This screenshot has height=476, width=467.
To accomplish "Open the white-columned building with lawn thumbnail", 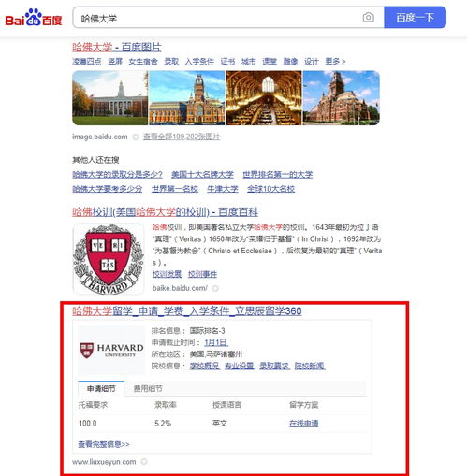I will pos(110,98).
